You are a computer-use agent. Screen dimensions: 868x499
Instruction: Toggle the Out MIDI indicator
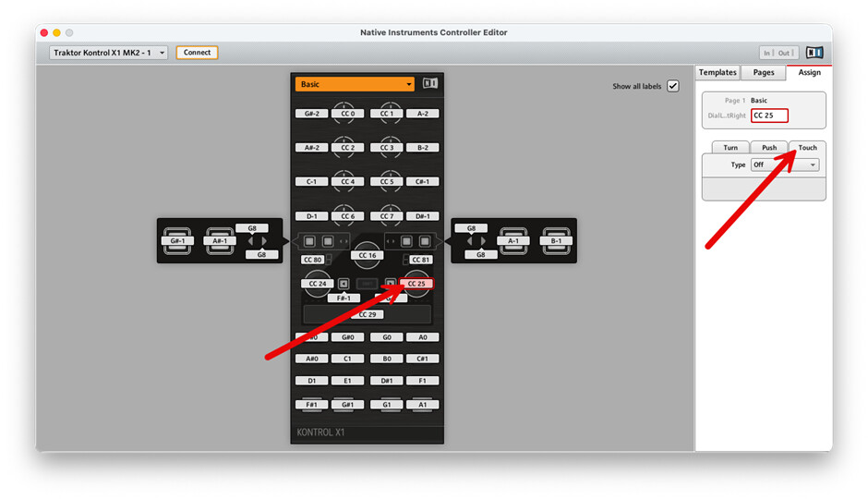[x=786, y=53]
